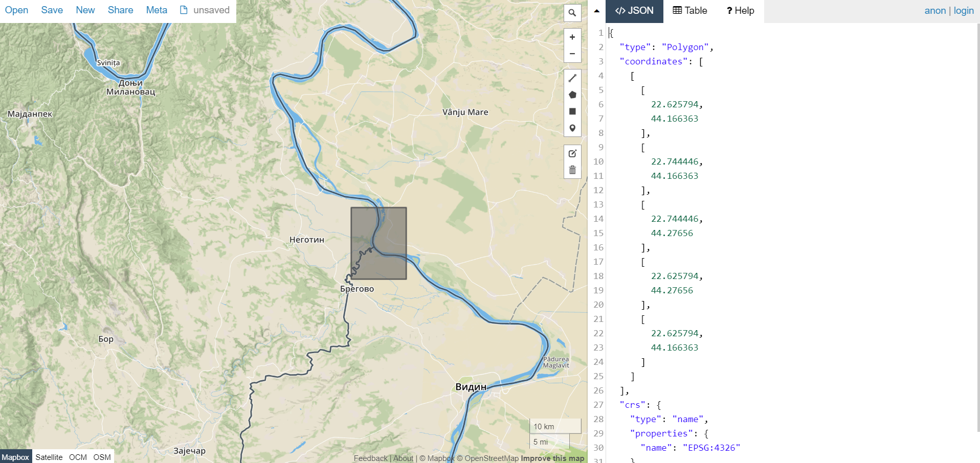Viewport: 980px width, 463px height.
Task: Open the Help tab
Action: click(740, 11)
